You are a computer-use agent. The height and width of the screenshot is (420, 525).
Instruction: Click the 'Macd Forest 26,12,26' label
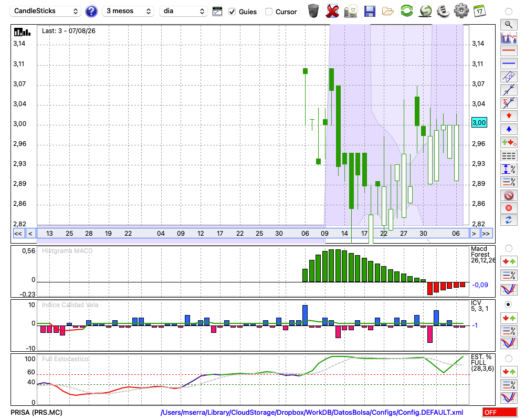point(483,255)
